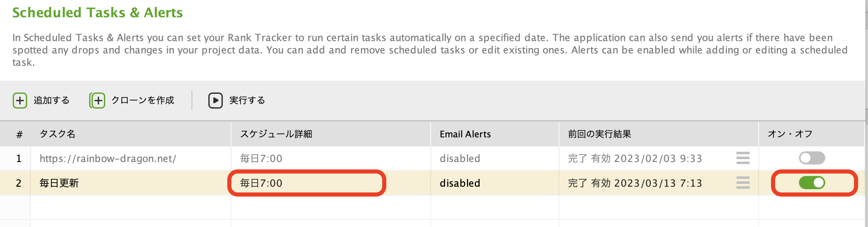The width and height of the screenshot is (868, 227).
Task: Click disabled alert cell in row 1
Action: click(x=460, y=158)
